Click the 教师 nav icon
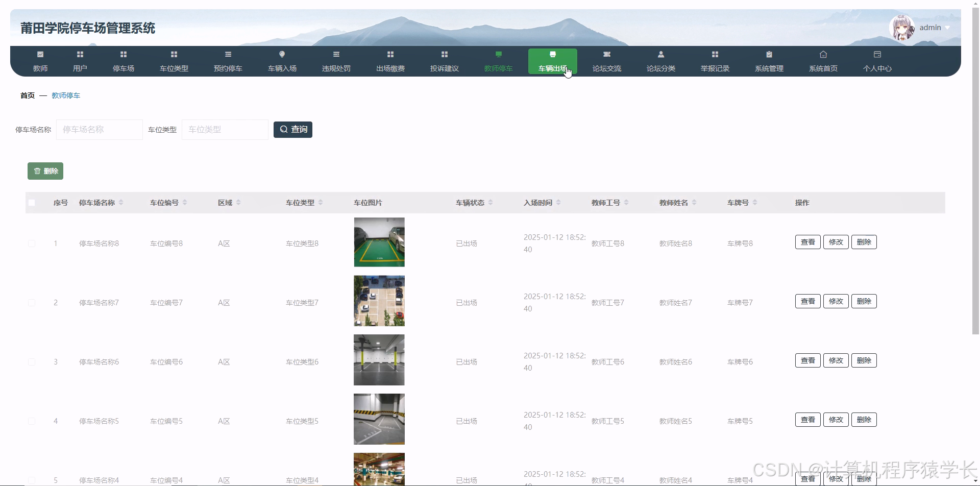The image size is (980, 486). pos(40,54)
